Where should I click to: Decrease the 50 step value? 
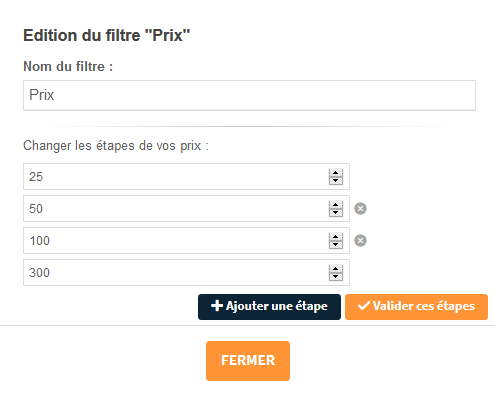pyautogui.click(x=336, y=213)
